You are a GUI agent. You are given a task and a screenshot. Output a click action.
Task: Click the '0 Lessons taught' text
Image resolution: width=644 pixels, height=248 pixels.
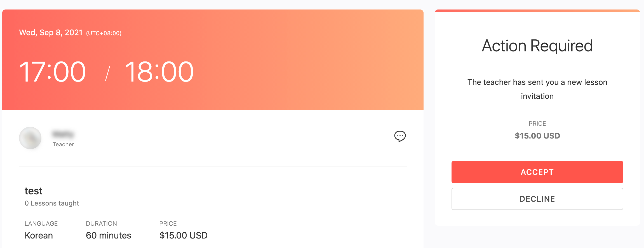[52, 203]
